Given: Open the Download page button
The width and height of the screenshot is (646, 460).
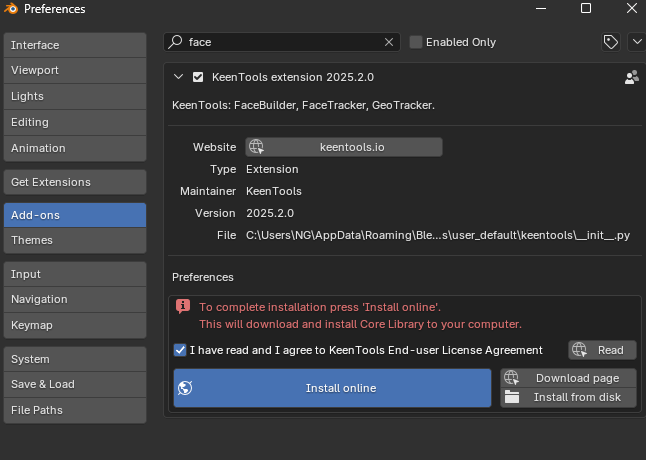Looking at the screenshot, I should 569,378.
